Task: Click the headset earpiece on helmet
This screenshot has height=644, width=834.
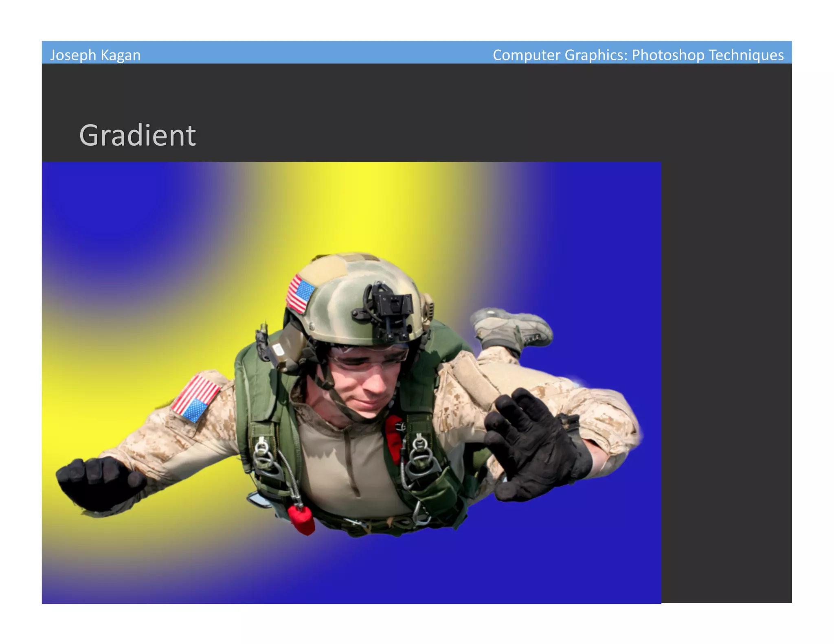Action: 290,346
